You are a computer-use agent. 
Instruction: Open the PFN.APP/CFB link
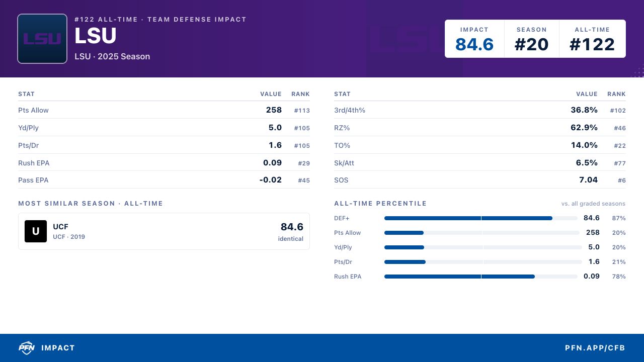click(x=595, y=348)
